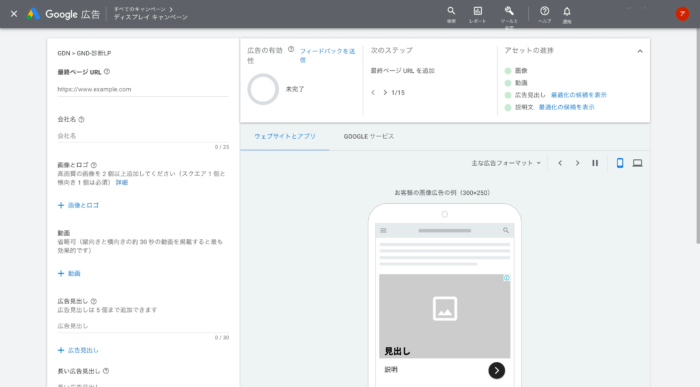Switch preview to desktop laptop view
Image resolution: width=700 pixels, height=387 pixels.
coord(638,163)
